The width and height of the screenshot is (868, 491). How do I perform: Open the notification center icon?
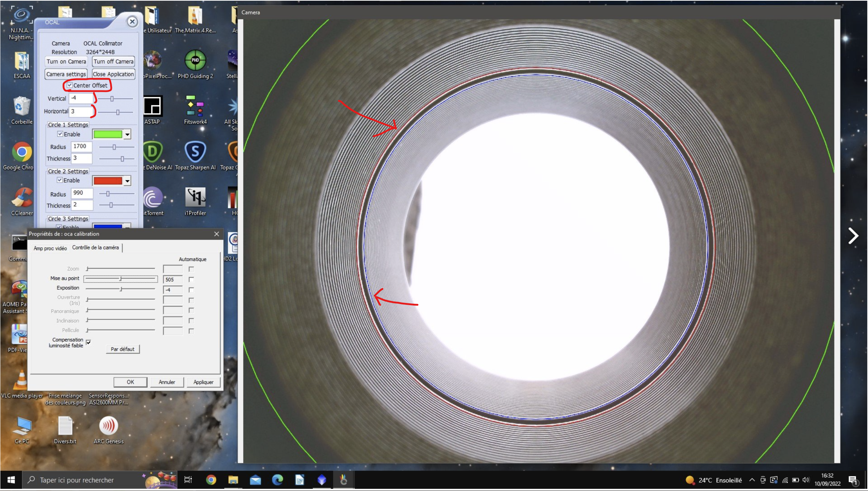853,481
